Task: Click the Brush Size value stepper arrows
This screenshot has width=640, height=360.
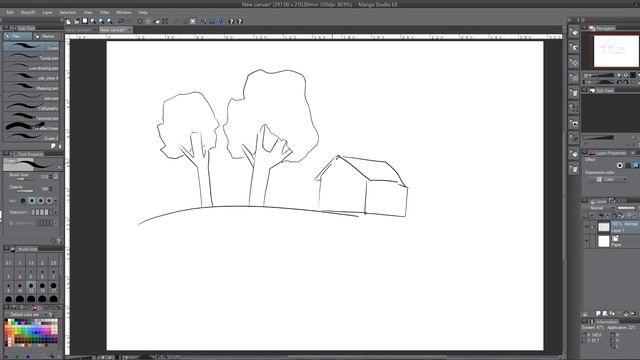Action: tap(51, 176)
